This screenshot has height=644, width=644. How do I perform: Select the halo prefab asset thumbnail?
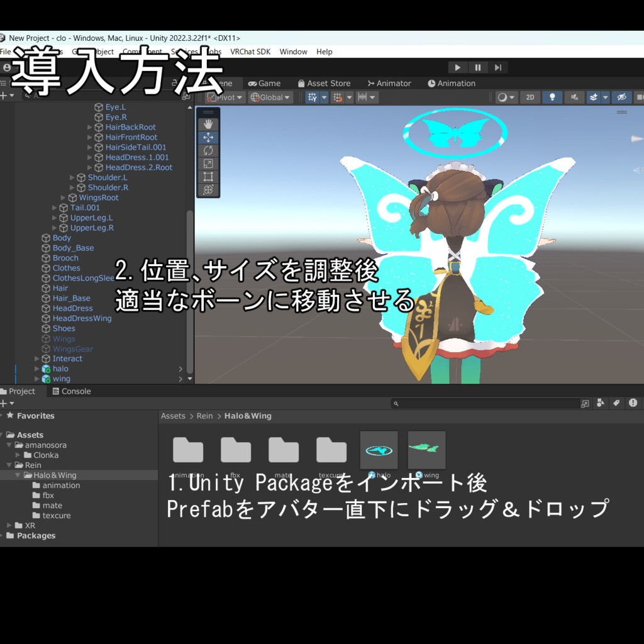tap(379, 450)
